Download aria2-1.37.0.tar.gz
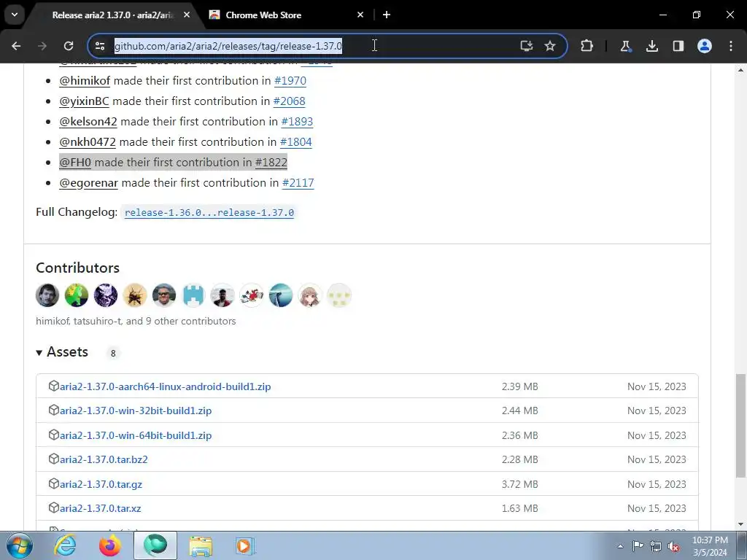This screenshot has height=560, width=747. (101, 484)
